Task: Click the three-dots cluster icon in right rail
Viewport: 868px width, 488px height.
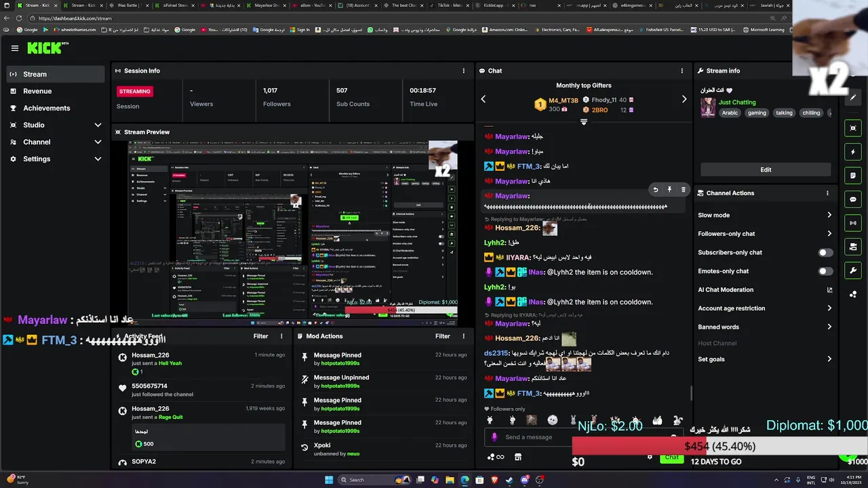Action: point(853,294)
